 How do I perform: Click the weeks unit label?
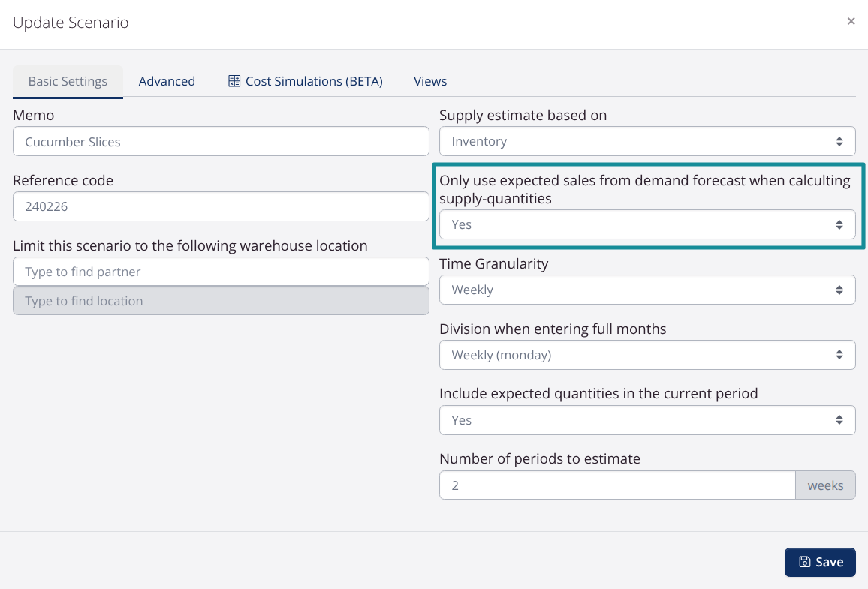click(825, 485)
